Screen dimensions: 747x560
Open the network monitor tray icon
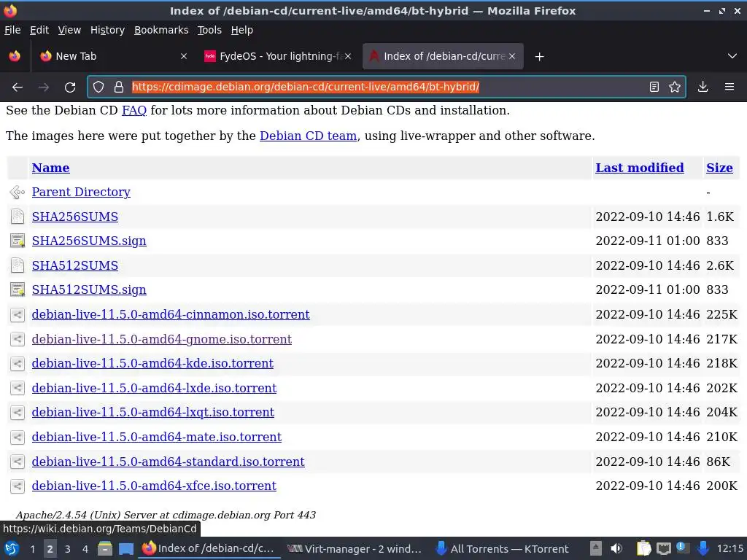[664, 548]
